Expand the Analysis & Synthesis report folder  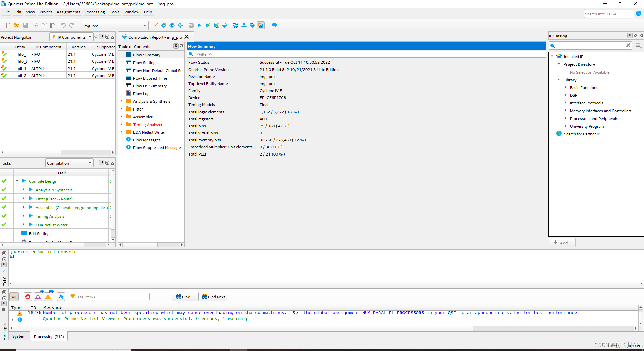(x=122, y=101)
